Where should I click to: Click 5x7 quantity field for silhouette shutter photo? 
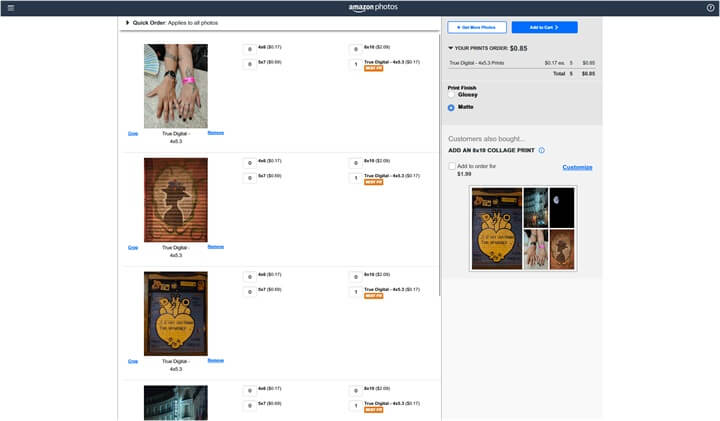tap(249, 178)
